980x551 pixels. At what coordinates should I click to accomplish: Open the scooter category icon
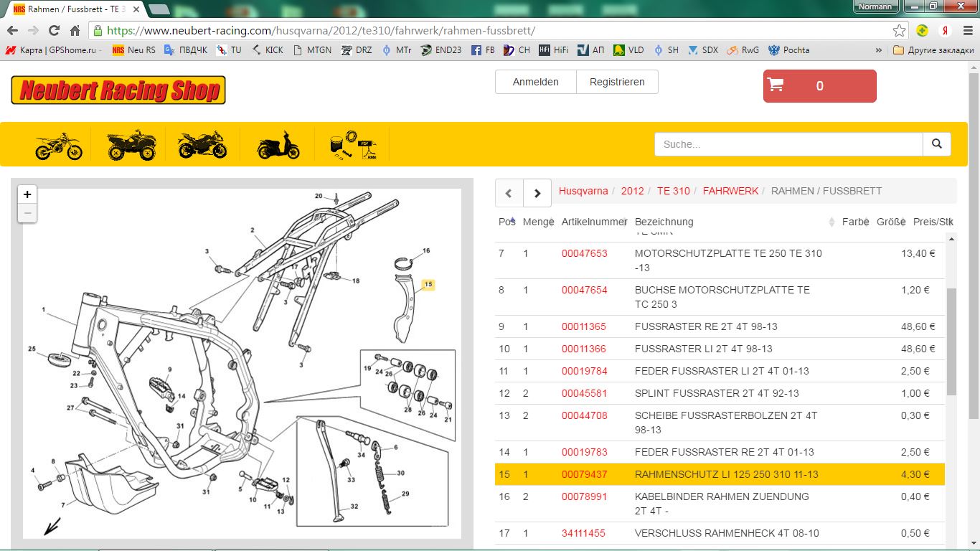pyautogui.click(x=278, y=146)
